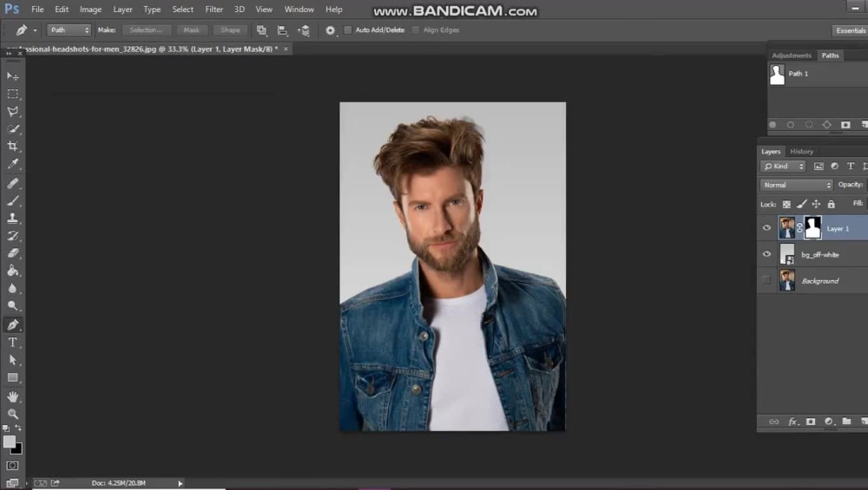
Task: Add mask icon in Paths panel
Action: coord(845,125)
